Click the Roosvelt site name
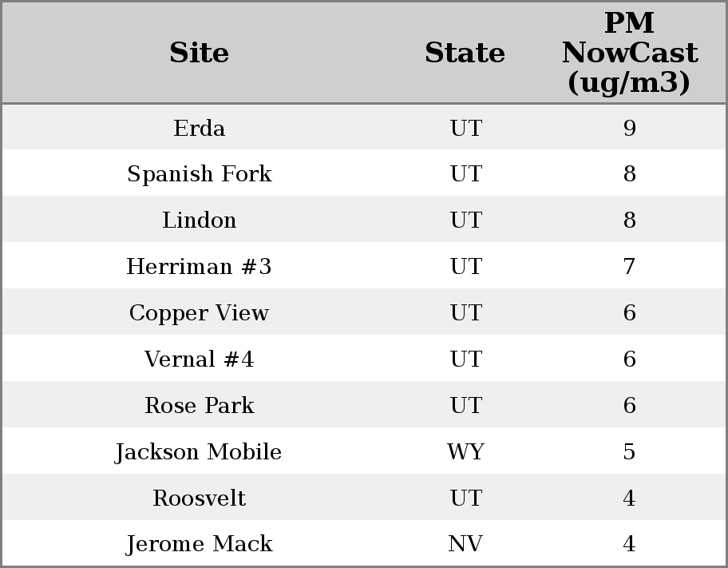The height and width of the screenshot is (568, 728). pos(199,498)
